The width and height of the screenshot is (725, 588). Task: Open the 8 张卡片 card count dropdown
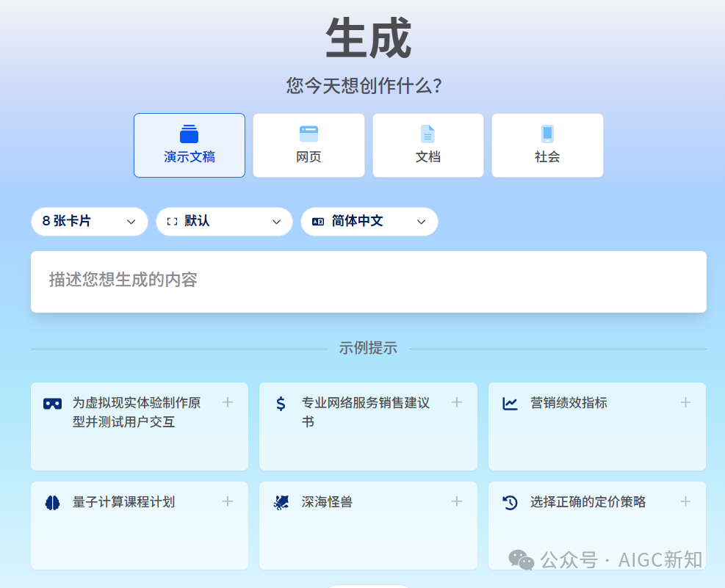[89, 221]
